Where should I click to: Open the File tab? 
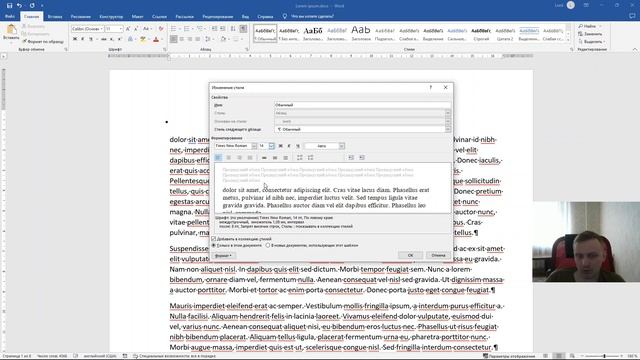coord(10,17)
